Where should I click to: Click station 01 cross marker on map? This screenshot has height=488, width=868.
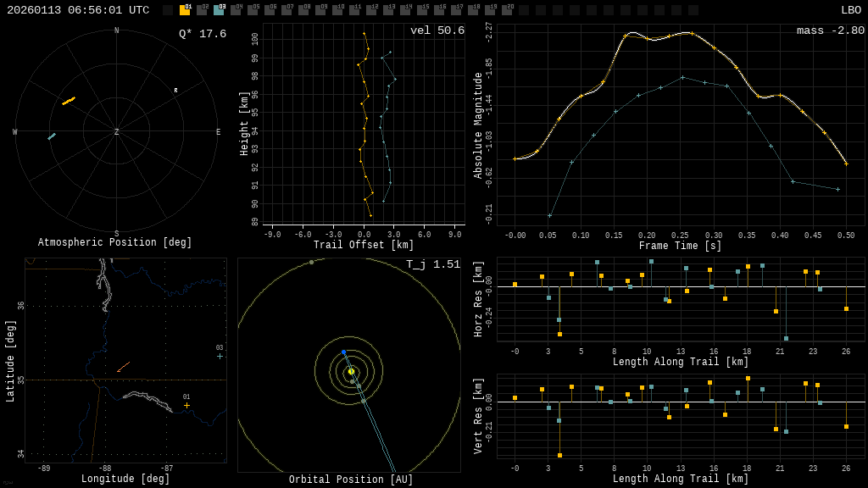pyautogui.click(x=187, y=405)
